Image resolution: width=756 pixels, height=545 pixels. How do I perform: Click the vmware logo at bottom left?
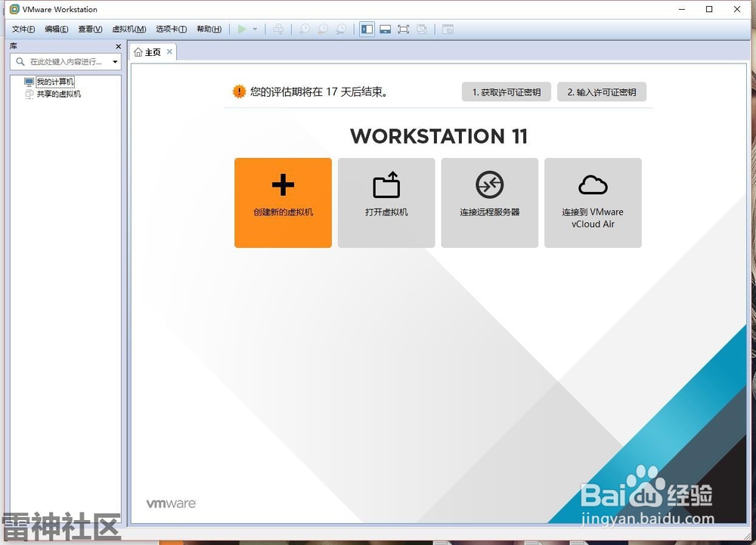(x=171, y=503)
